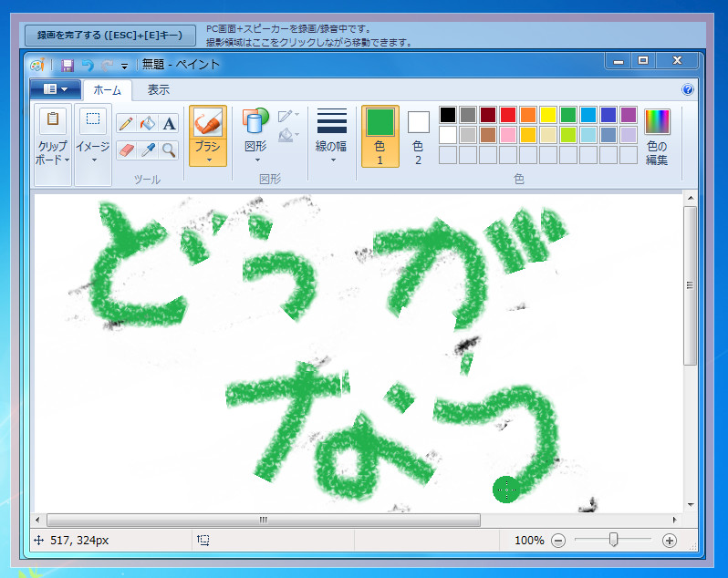
Task: Pick the pink color swatch
Action: [x=508, y=135]
